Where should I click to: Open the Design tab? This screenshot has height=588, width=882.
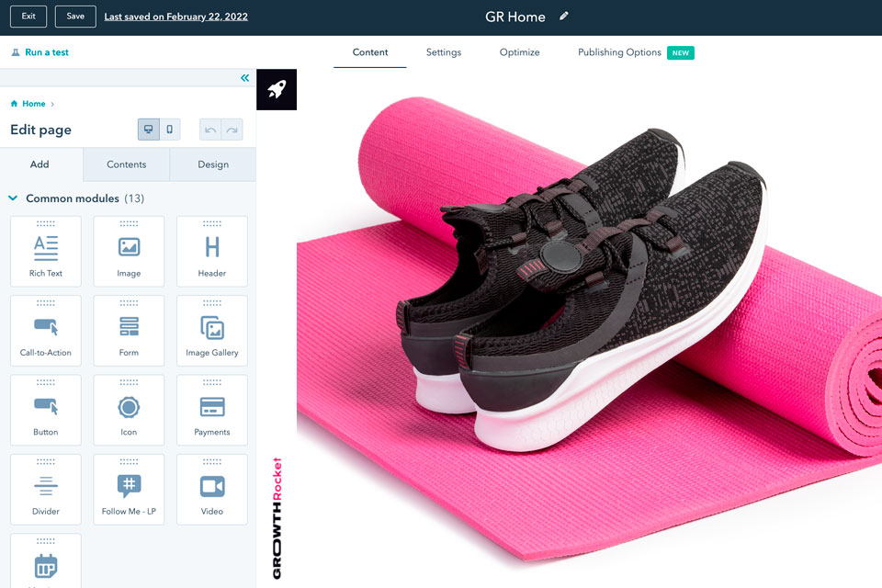click(x=212, y=164)
